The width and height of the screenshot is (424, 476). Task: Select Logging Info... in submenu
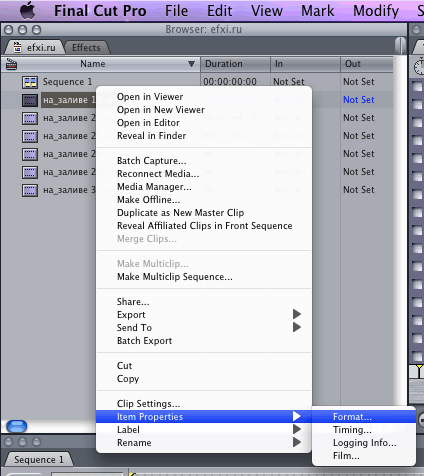[364, 443]
